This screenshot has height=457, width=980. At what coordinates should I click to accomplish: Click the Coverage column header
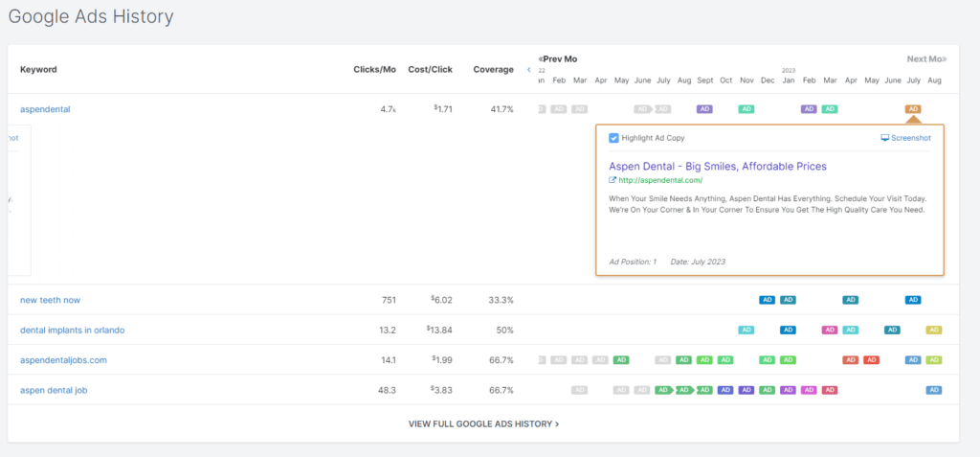coord(493,70)
